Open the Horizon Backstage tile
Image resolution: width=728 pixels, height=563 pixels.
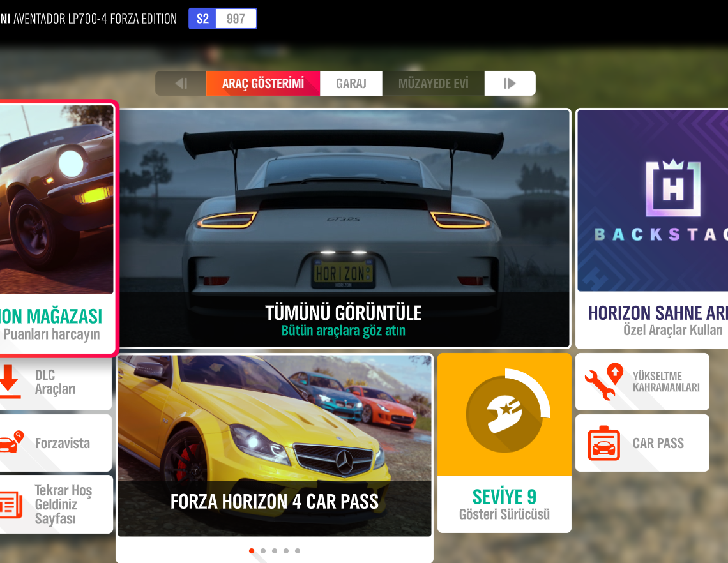(x=652, y=229)
